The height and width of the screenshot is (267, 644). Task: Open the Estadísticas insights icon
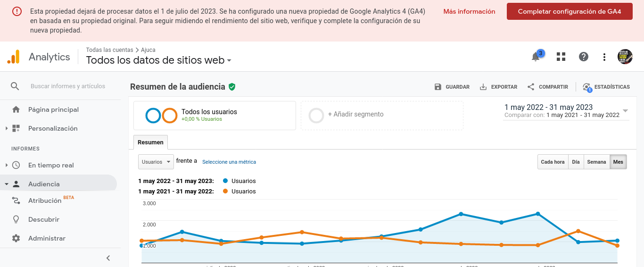[587, 87]
